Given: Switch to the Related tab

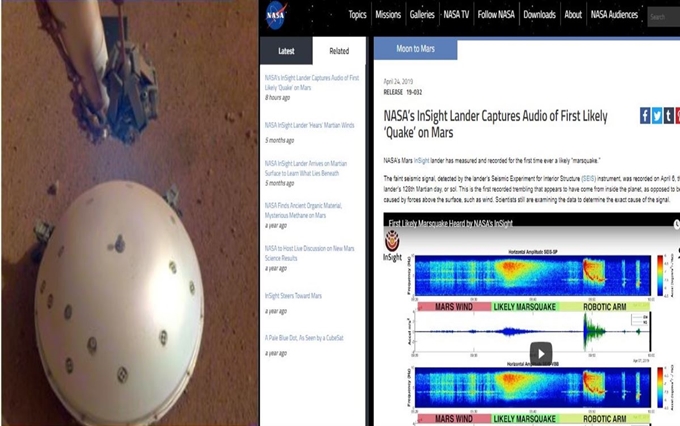Looking at the screenshot, I should pos(339,51).
